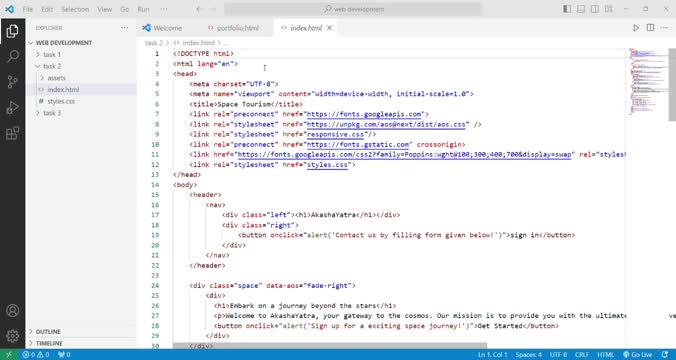Open the Manage settings gear
The image size is (676, 360).
(13, 336)
